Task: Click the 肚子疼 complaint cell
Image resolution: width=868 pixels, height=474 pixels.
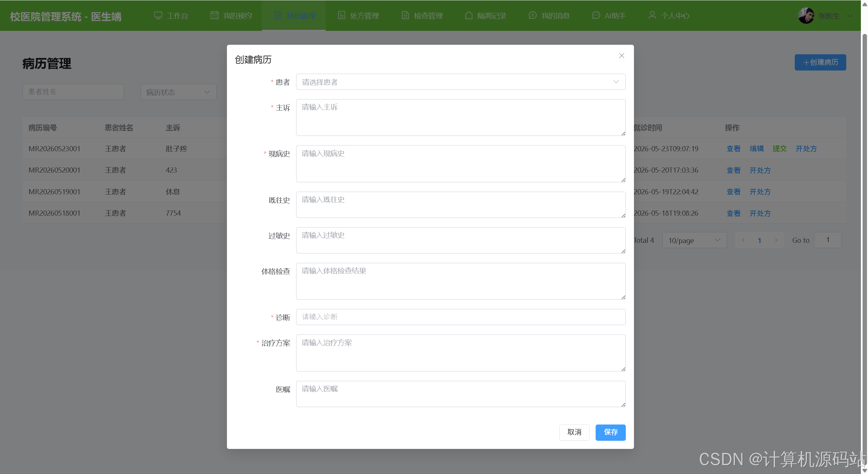Action: click(x=176, y=149)
